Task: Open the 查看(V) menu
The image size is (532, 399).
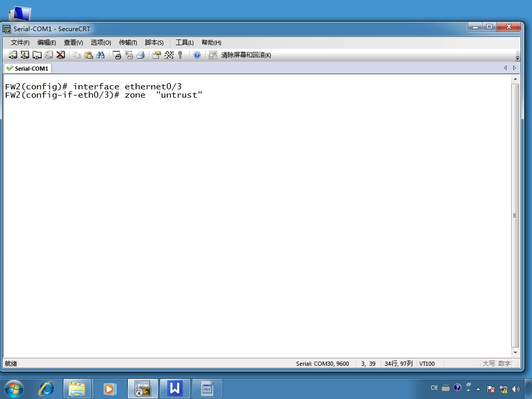Action: click(73, 43)
